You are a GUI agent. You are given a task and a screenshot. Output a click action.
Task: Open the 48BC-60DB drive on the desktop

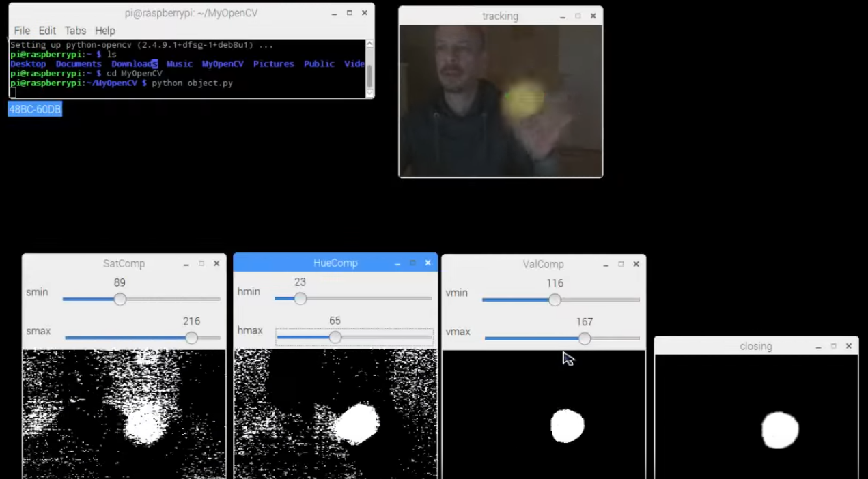(34, 109)
